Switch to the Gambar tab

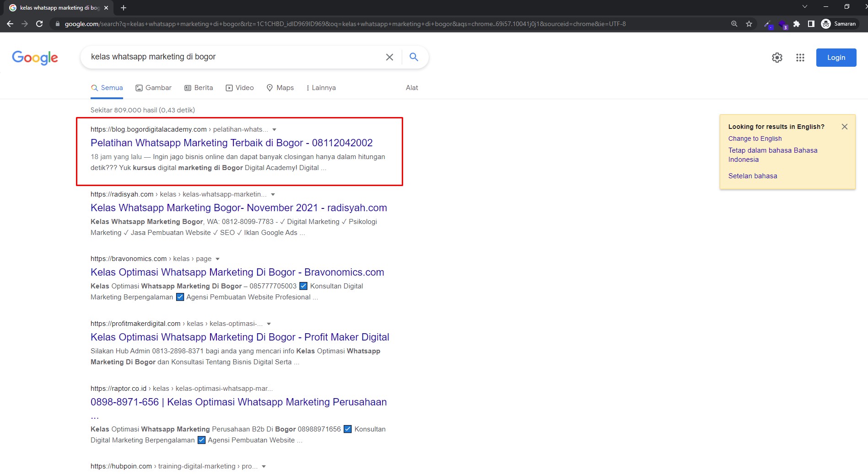[154, 88]
